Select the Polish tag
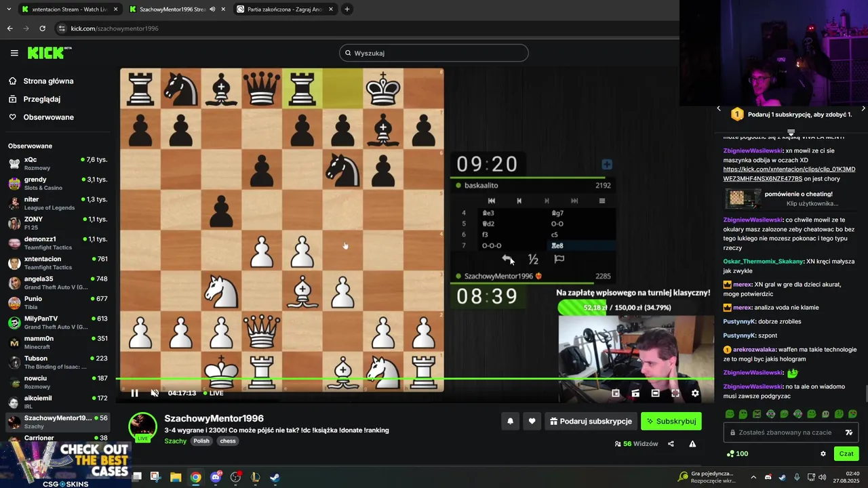Screen dimensions: 868x488 tap(201, 441)
